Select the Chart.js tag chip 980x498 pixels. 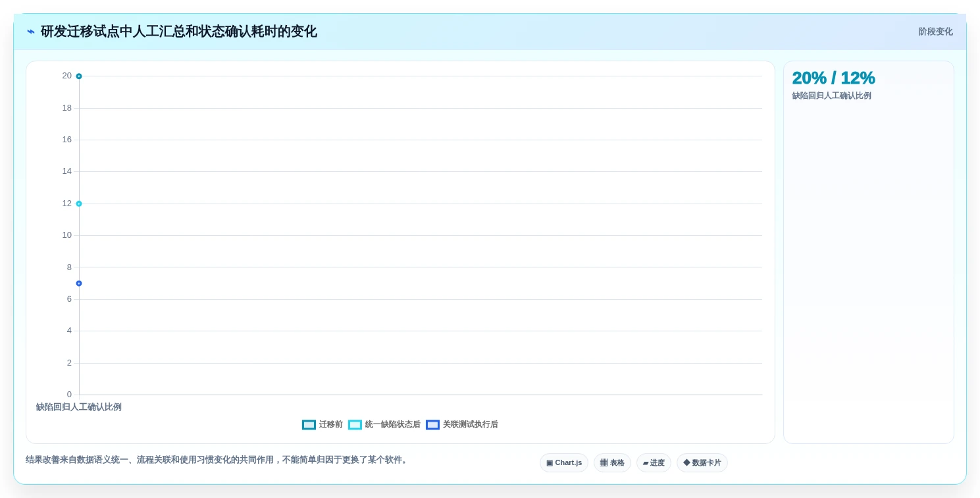564,463
